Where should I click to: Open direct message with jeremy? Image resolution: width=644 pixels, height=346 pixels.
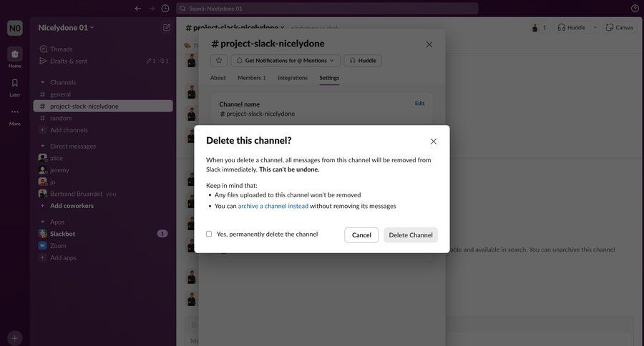click(59, 170)
